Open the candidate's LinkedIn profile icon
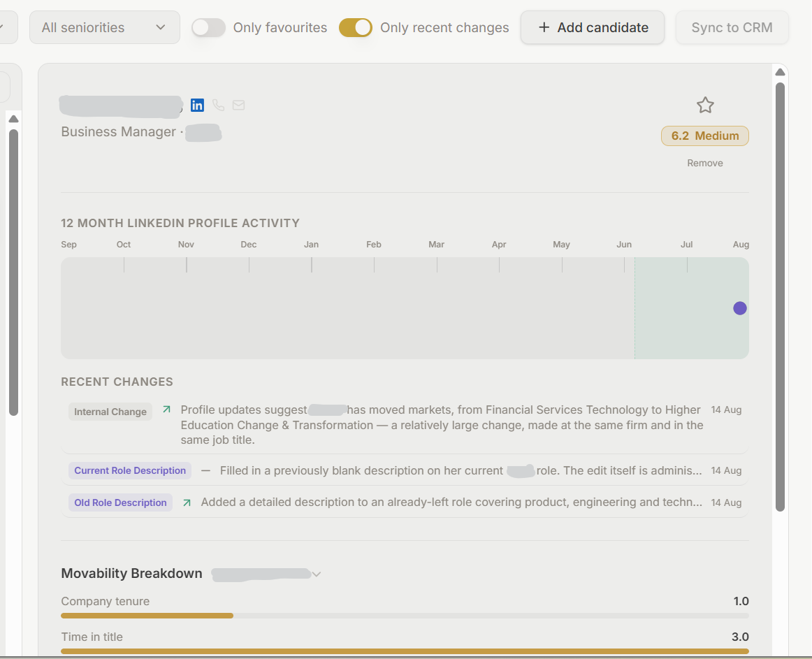Image resolution: width=812 pixels, height=659 pixels. (x=197, y=105)
